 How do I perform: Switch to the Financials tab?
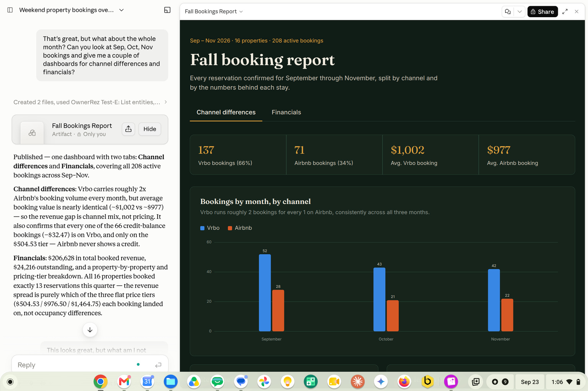tap(286, 112)
